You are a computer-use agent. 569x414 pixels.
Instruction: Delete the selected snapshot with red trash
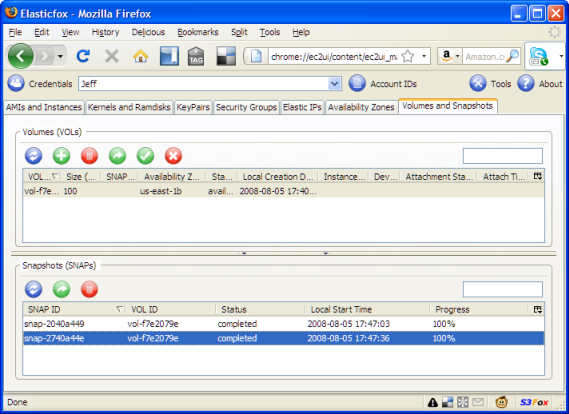pyautogui.click(x=89, y=289)
